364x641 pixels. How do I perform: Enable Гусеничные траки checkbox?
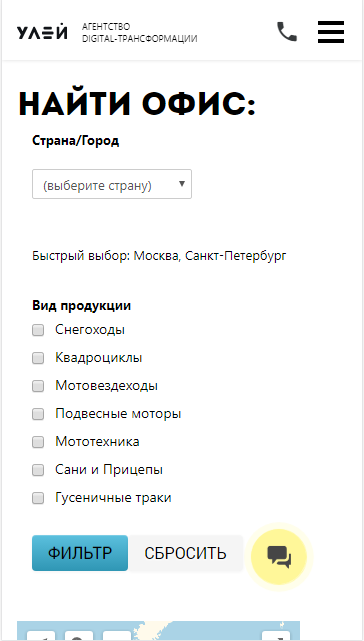click(38, 498)
